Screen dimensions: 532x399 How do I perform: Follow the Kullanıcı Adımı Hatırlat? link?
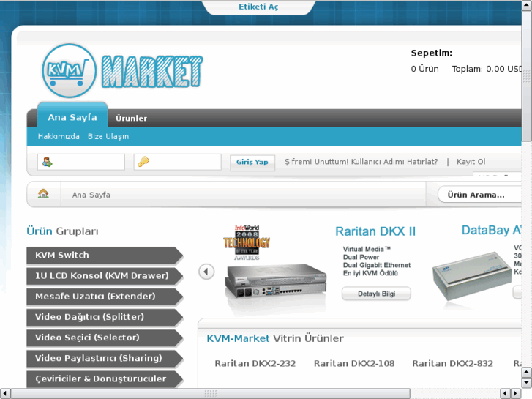[x=394, y=162]
